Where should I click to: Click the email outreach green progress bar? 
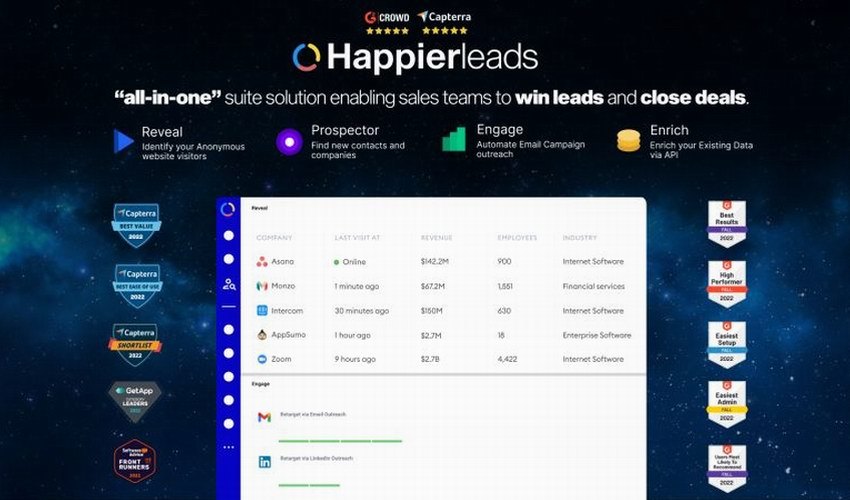340,441
